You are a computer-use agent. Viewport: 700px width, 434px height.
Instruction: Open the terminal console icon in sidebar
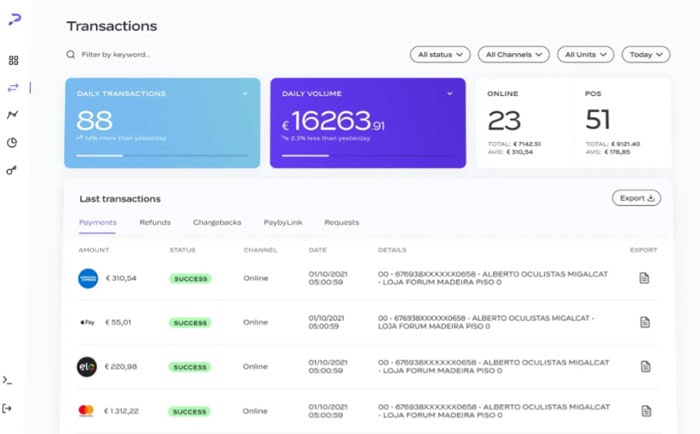click(7, 380)
